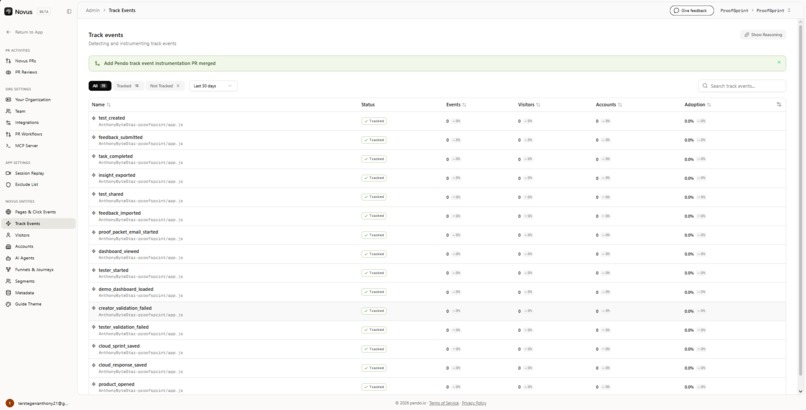Viewport: 806px width, 410px height.
Task: Click the column settings icon in table header
Action: click(779, 104)
